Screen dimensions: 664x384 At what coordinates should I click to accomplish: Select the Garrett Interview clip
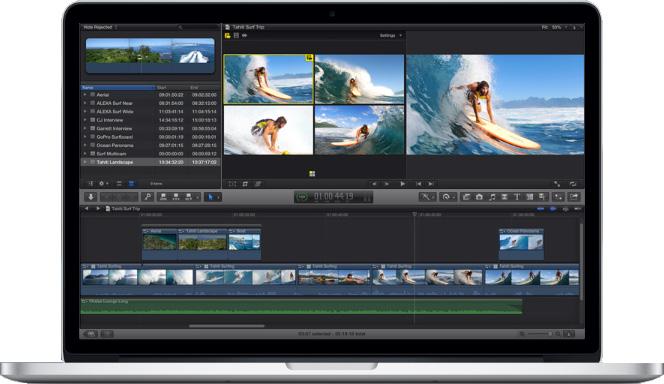[150, 128]
